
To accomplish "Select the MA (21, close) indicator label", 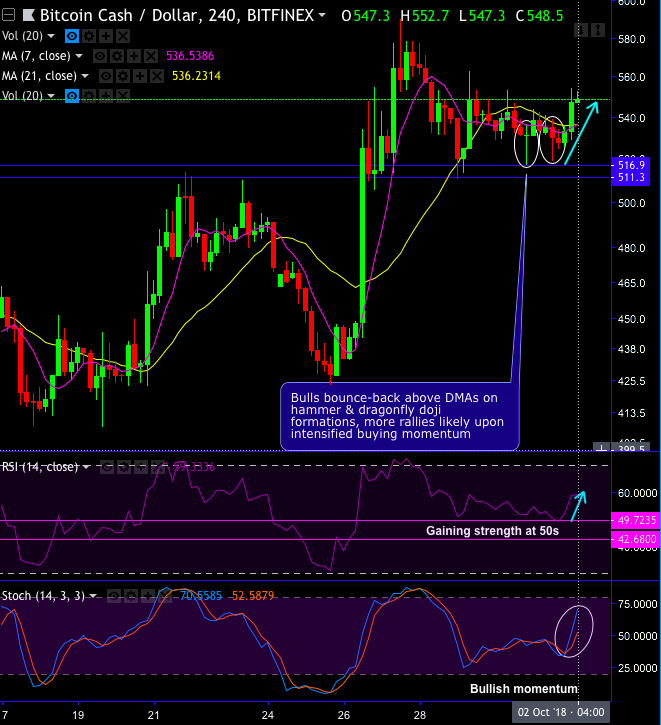I will point(39,76).
